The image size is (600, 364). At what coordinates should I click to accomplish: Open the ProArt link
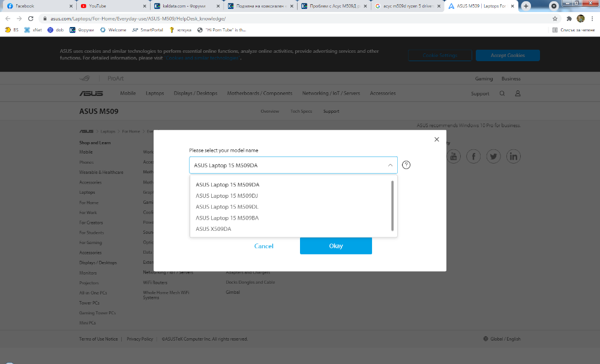pyautogui.click(x=116, y=79)
